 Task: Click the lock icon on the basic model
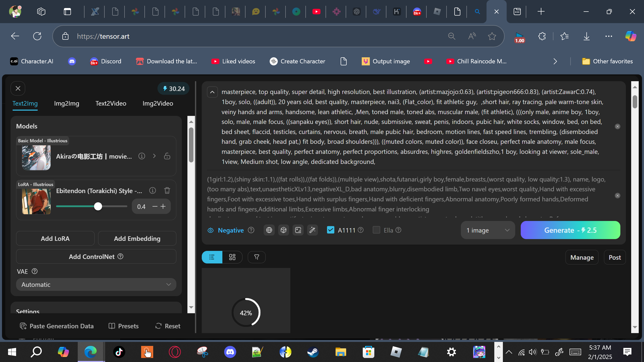click(x=167, y=156)
